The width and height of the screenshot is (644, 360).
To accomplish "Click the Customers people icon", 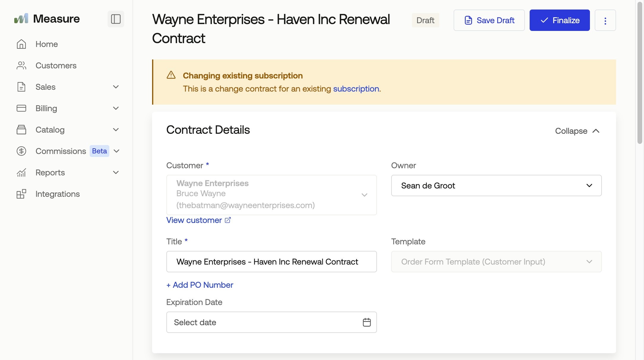I will click(x=21, y=65).
